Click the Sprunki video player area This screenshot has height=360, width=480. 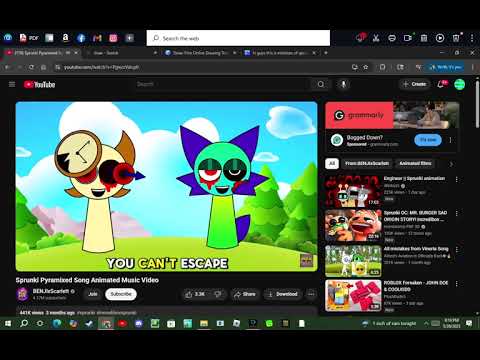[167, 186]
